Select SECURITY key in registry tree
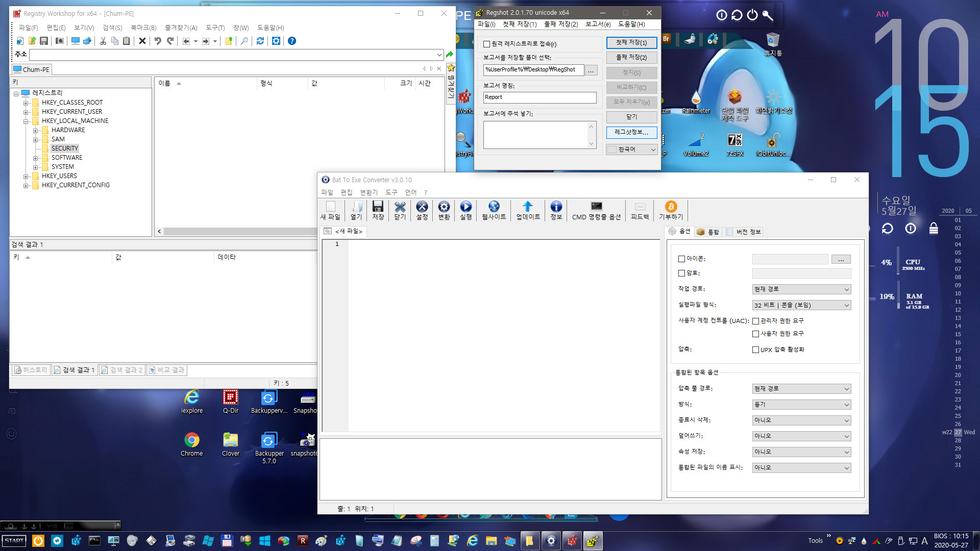 (64, 148)
